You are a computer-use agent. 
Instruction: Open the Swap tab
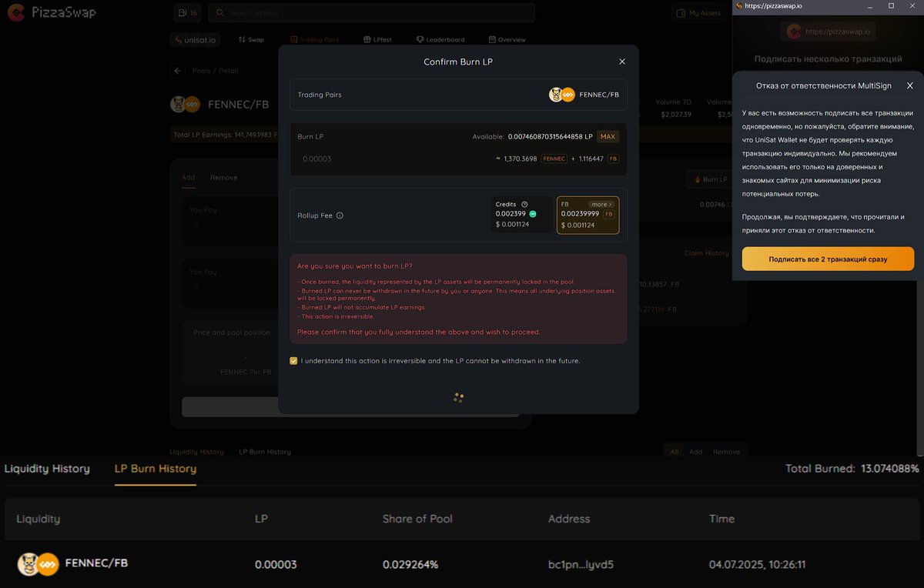click(251, 40)
